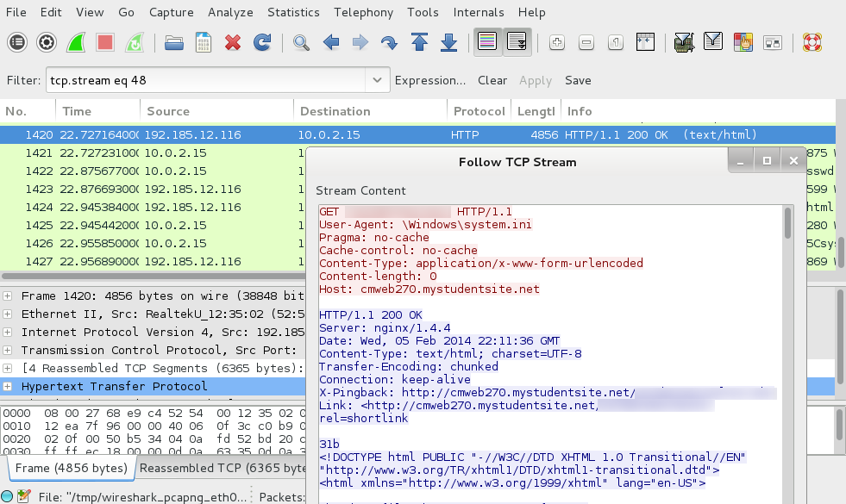Go back in packet history
This screenshot has height=504, width=846.
point(331,42)
